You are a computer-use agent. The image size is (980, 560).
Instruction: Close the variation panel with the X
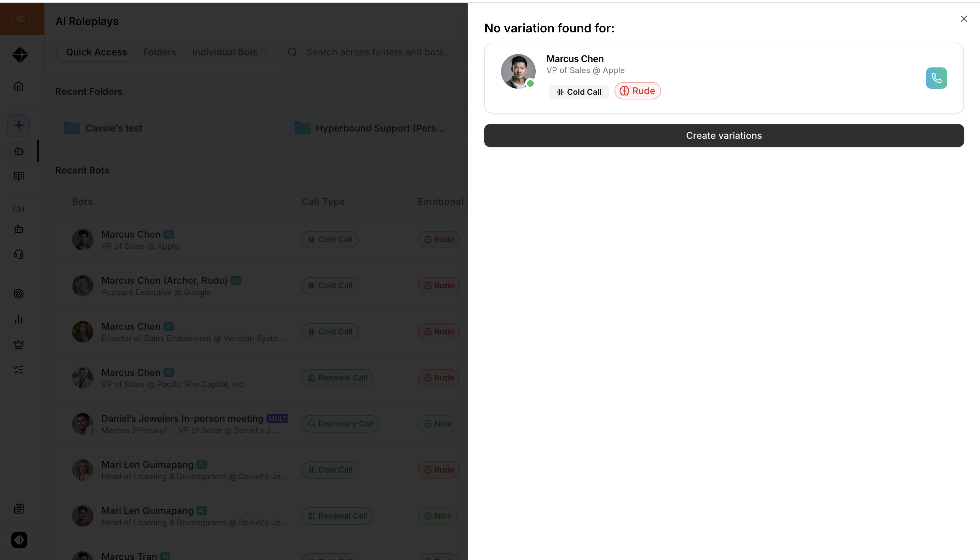[963, 19]
